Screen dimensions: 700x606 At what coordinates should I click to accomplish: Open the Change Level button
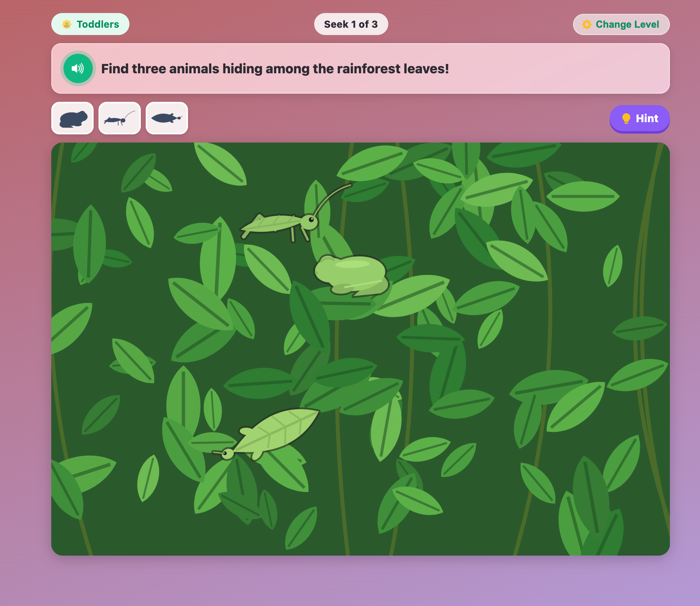pyautogui.click(x=621, y=24)
